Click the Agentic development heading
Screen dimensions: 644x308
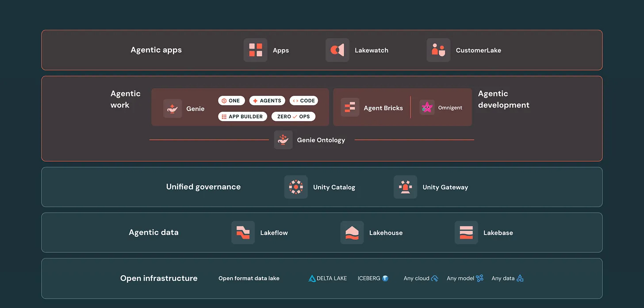click(504, 99)
